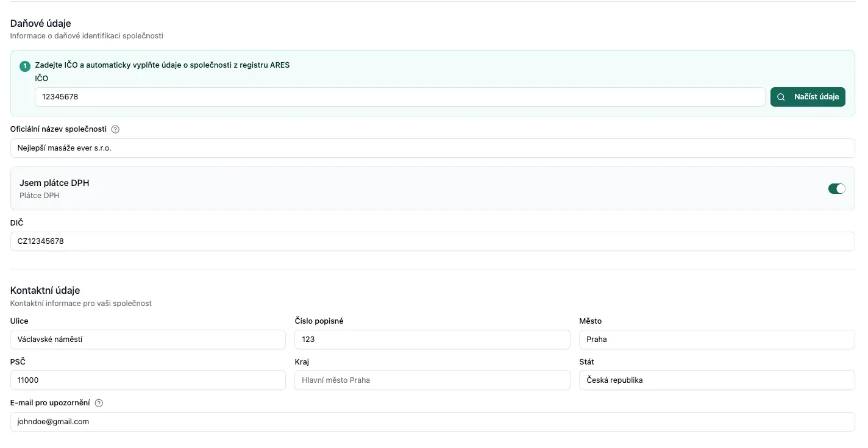Select the Stát field with Česká republika

tap(716, 380)
